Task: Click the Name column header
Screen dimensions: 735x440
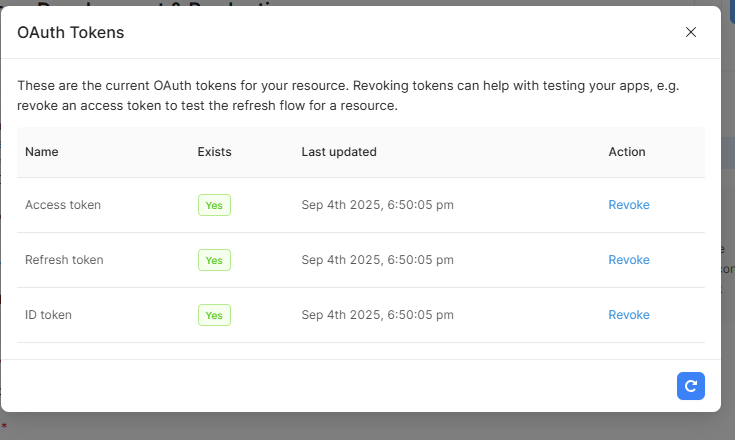Action: tap(42, 152)
